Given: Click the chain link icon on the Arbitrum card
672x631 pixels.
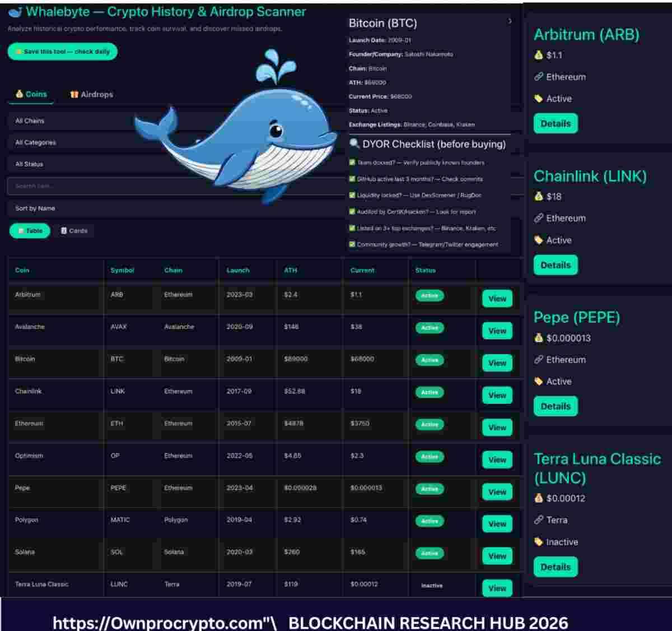Looking at the screenshot, I should coord(539,77).
